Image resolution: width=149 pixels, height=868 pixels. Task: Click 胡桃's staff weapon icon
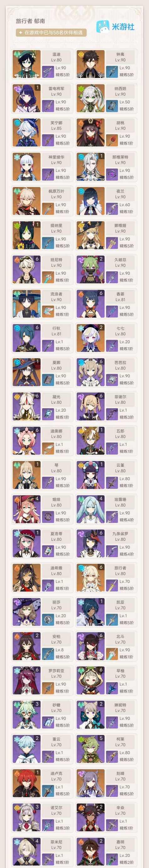pos(112,140)
